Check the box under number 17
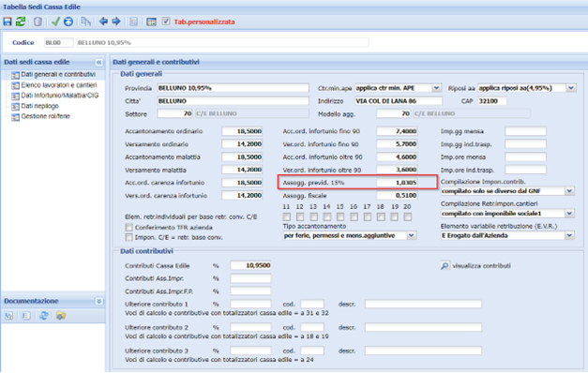 tap(368, 216)
